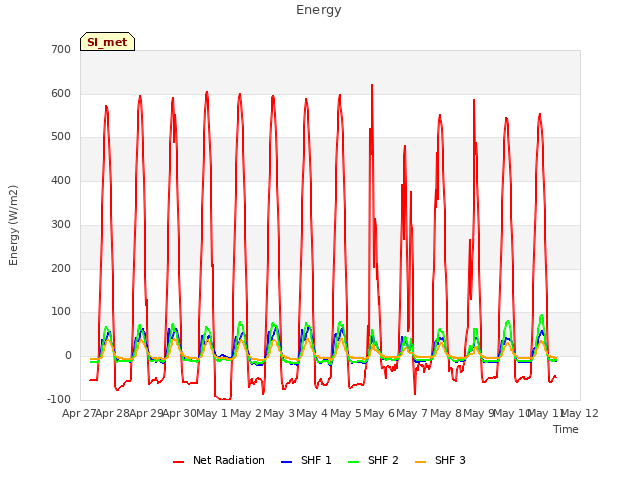
Task: Click the orange SHF 3 legend swatch
Action: [420, 462]
